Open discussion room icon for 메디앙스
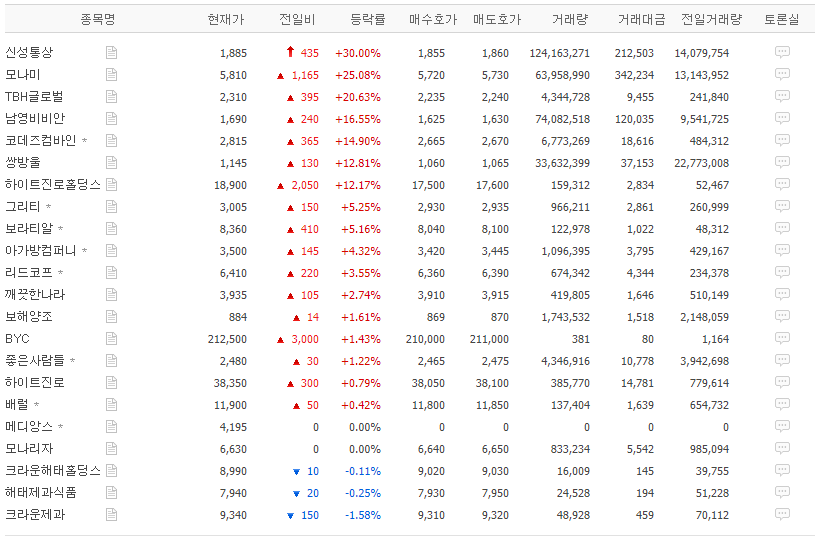The image size is (821, 541). [x=782, y=426]
